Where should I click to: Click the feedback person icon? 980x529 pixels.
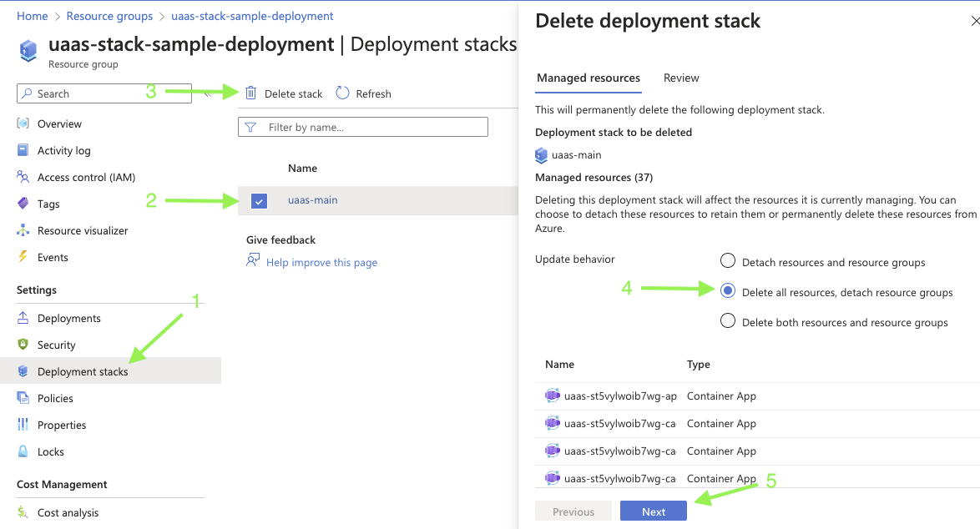point(253,260)
